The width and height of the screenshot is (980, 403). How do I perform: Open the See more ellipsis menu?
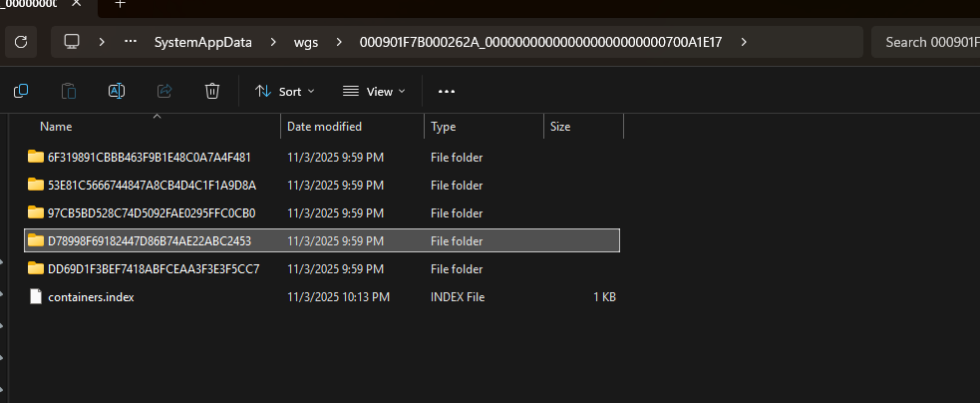coord(447,91)
